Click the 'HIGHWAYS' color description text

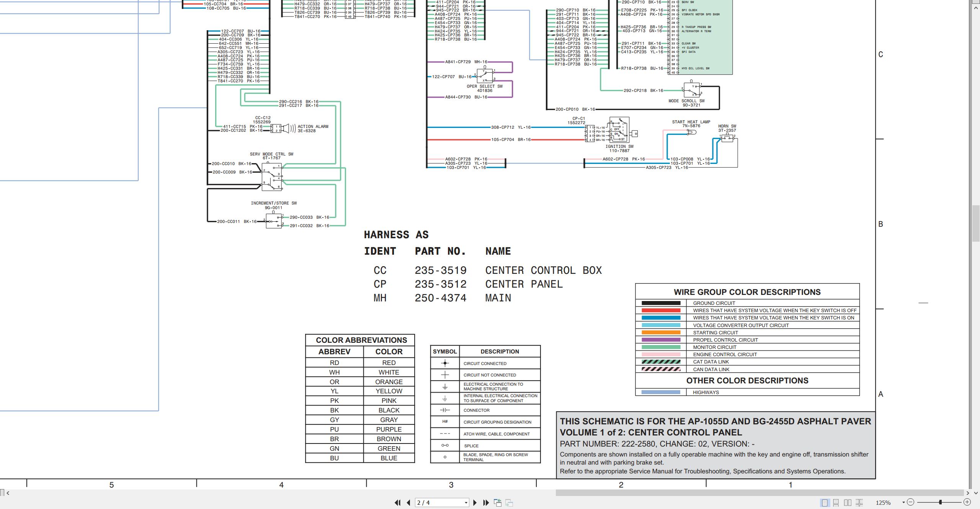pyautogui.click(x=706, y=392)
